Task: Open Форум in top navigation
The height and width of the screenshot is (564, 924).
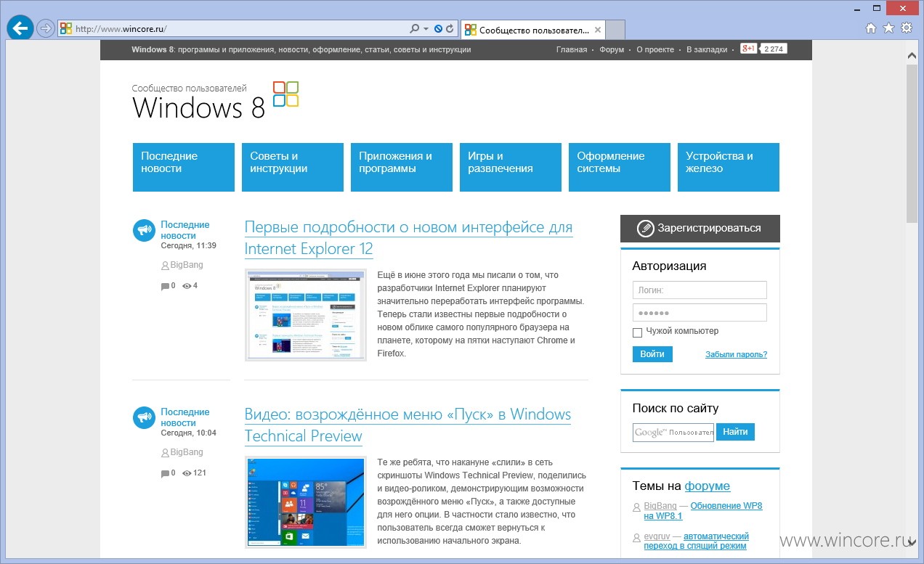Action: click(612, 49)
